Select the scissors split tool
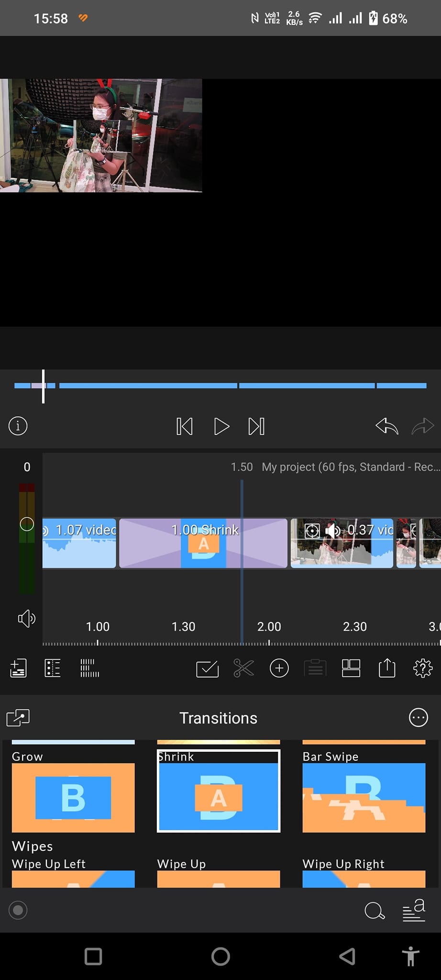This screenshot has height=980, width=441. click(x=243, y=668)
